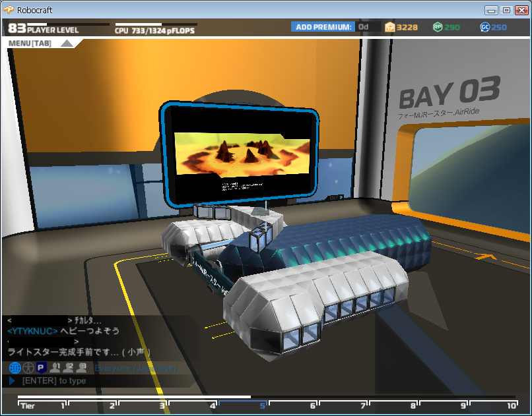Click the 83 PLAYER LEVEL indicator
The image size is (532, 416).
(x=43, y=29)
